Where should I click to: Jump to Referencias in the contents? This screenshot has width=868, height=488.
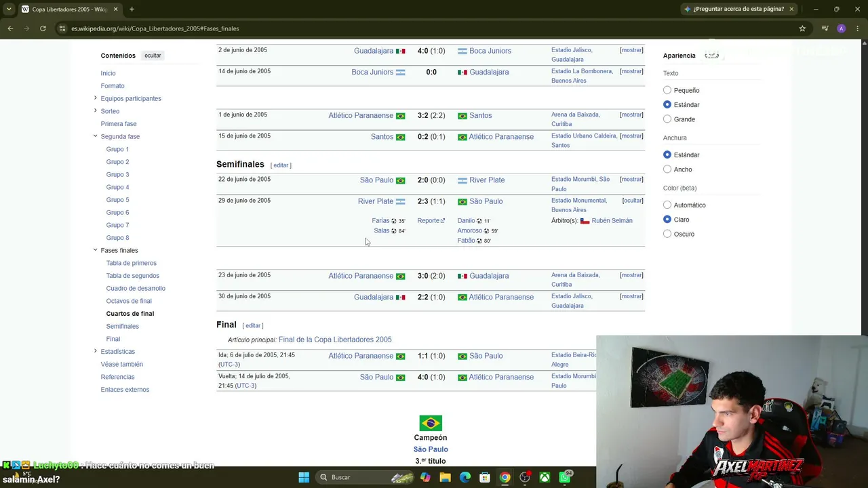(x=117, y=377)
